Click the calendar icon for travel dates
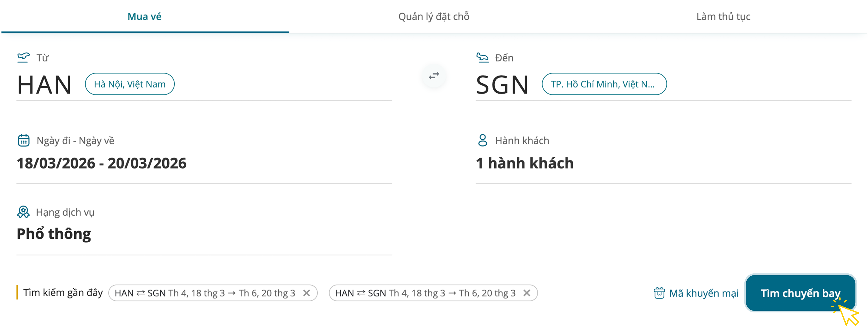This screenshot has width=868, height=326. pos(23,140)
